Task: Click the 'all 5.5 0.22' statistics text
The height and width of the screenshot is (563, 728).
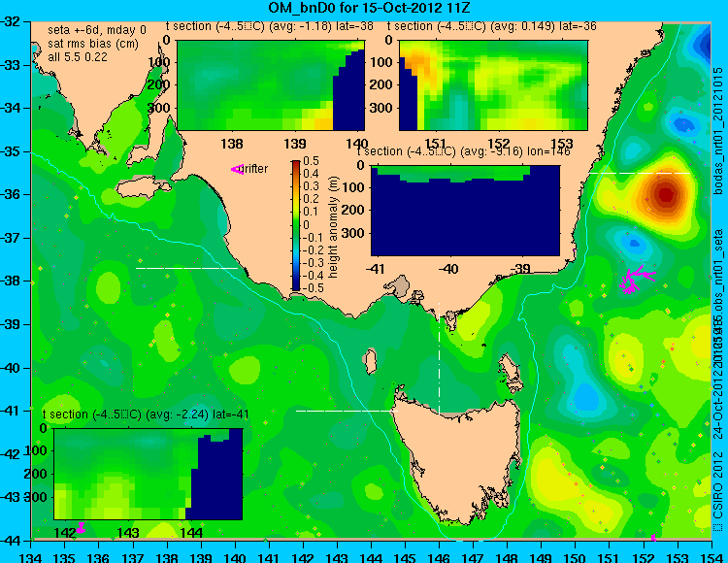Action: click(x=78, y=57)
